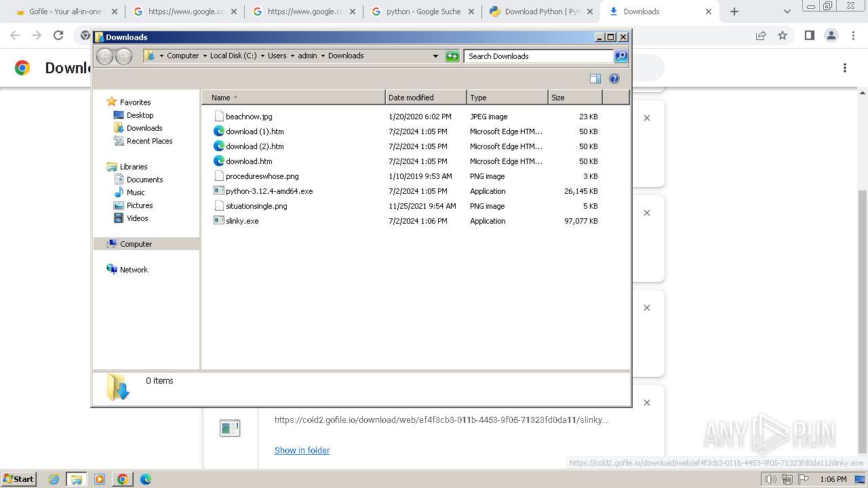Select the situationsingle.png file icon
The width and height of the screenshot is (868, 488).
pyautogui.click(x=218, y=206)
